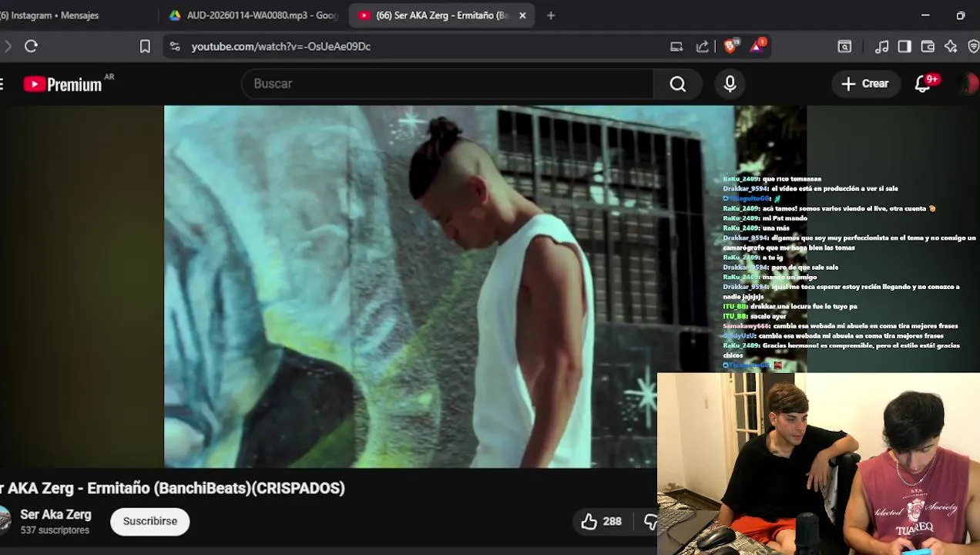This screenshot has width=980, height=555.
Task: Click the 537 suscriptores text
Action: pyautogui.click(x=55, y=530)
